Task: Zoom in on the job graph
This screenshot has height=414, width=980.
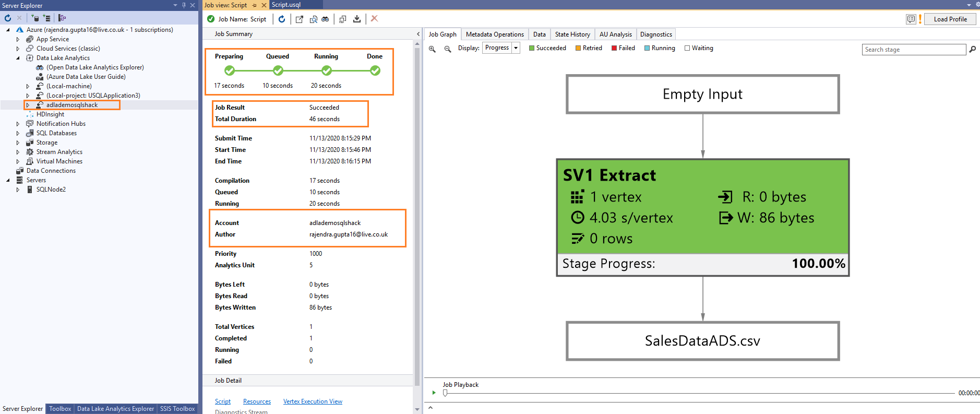Action: 432,49
